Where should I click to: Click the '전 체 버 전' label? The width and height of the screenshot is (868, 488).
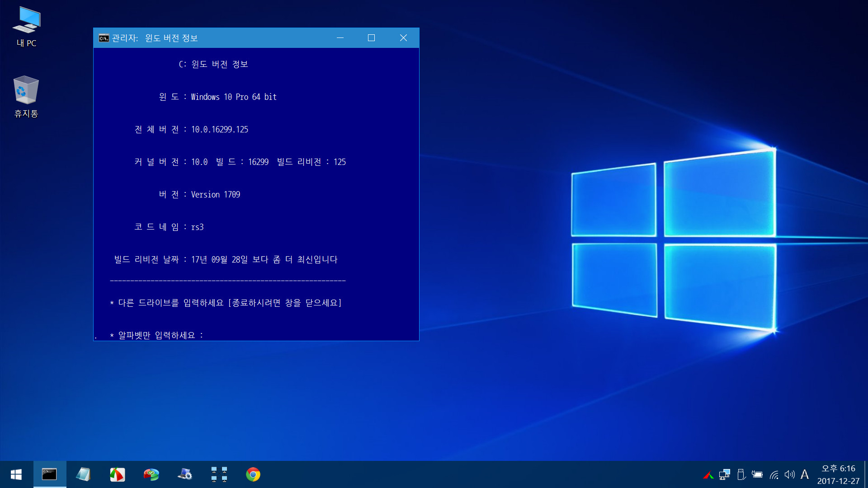click(x=157, y=129)
